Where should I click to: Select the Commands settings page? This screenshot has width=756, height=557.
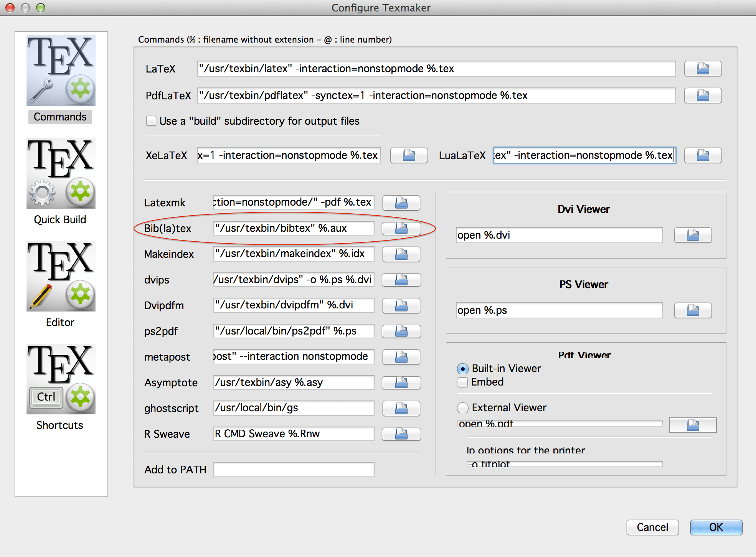(x=61, y=80)
